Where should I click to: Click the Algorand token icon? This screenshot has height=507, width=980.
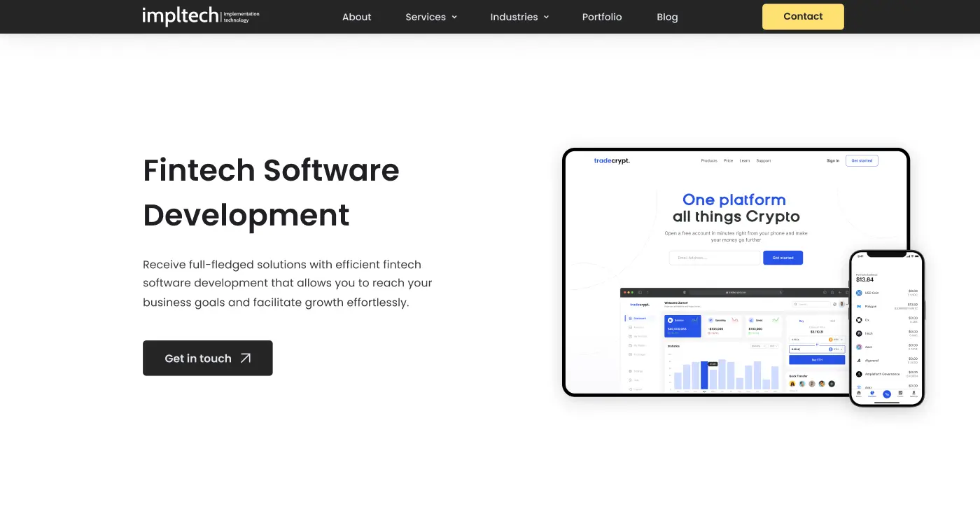pyautogui.click(x=859, y=360)
